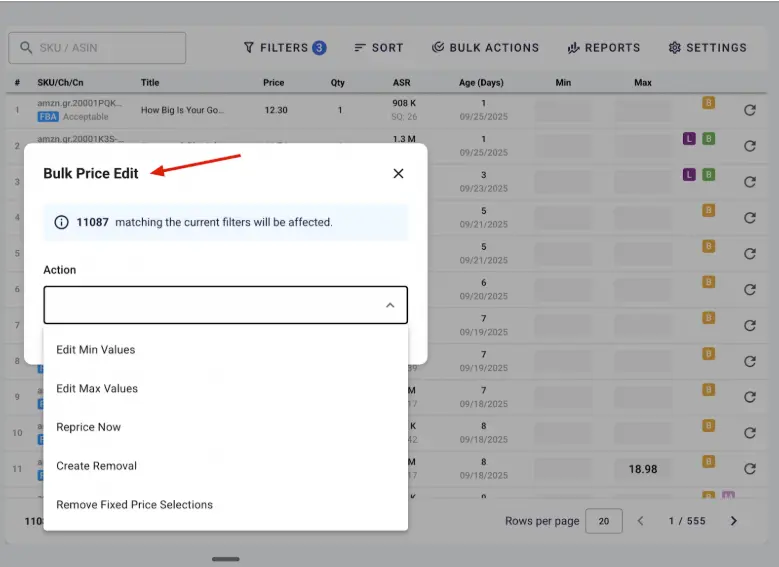
Task: Go to next page arrow
Action: point(733,521)
